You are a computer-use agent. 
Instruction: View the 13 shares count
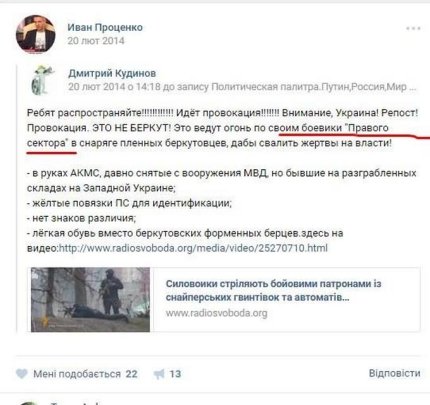point(175,374)
